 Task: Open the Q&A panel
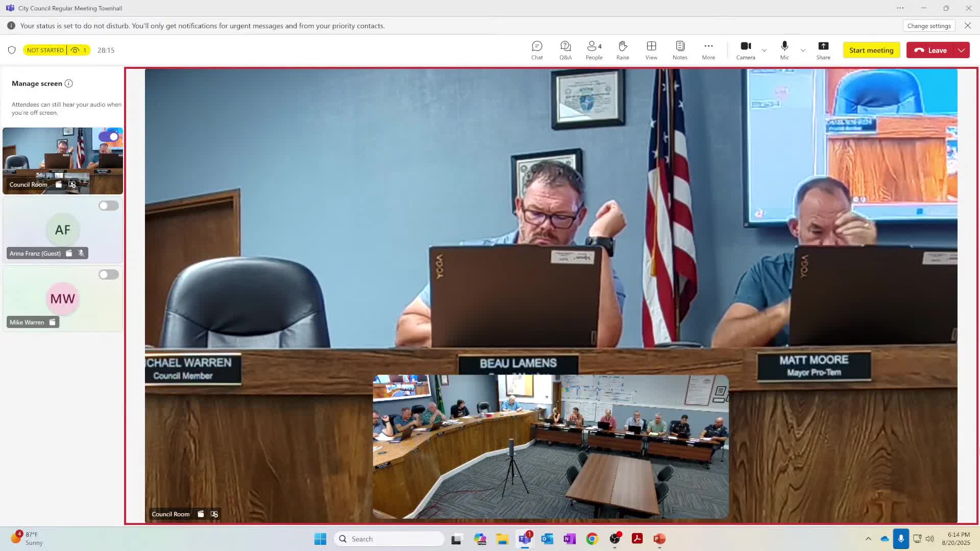[x=566, y=50]
